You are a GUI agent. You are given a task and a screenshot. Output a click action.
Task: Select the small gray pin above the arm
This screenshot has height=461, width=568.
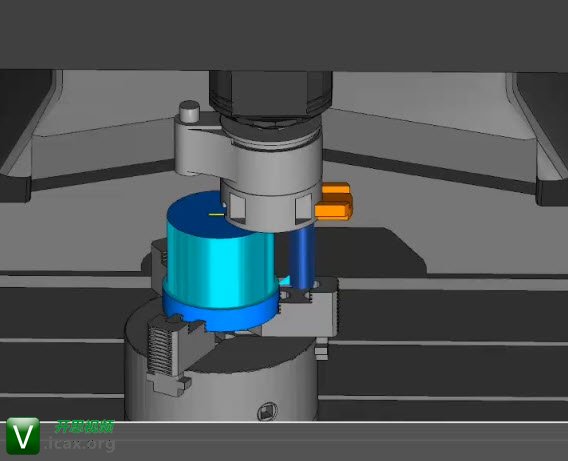point(189,111)
